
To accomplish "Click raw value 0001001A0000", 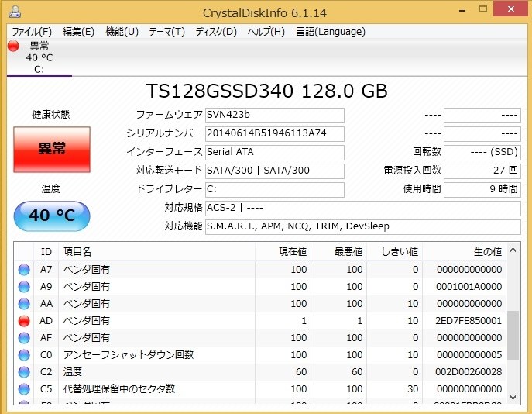I will 469,287.
